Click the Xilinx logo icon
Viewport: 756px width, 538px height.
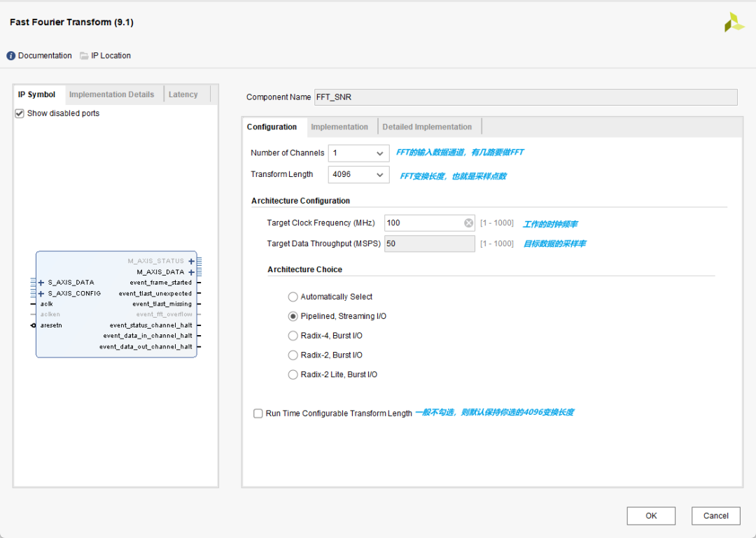(x=734, y=22)
